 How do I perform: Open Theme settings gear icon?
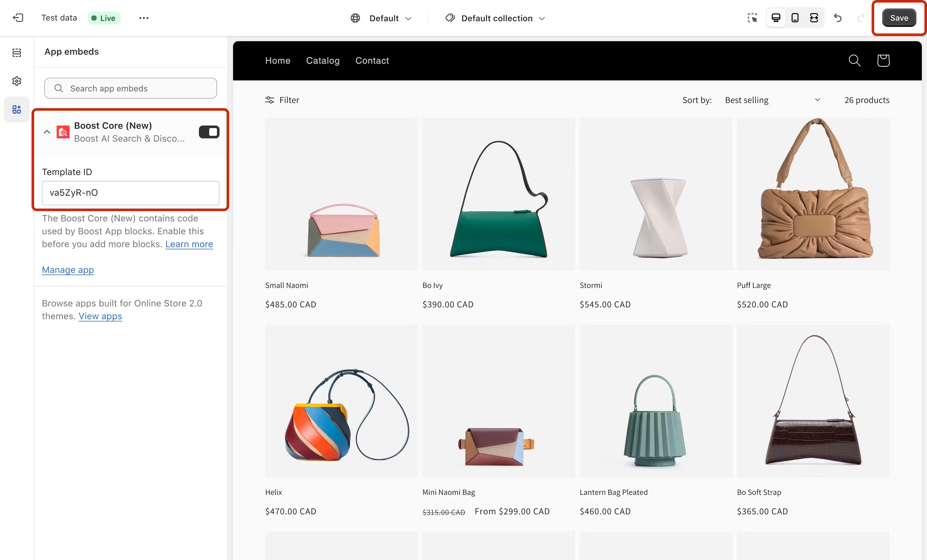coord(16,81)
